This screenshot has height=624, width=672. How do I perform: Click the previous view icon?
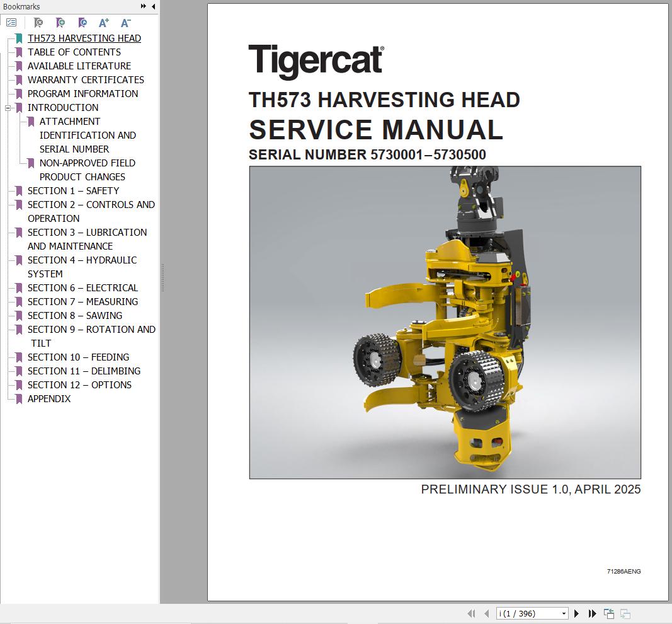[609, 613]
